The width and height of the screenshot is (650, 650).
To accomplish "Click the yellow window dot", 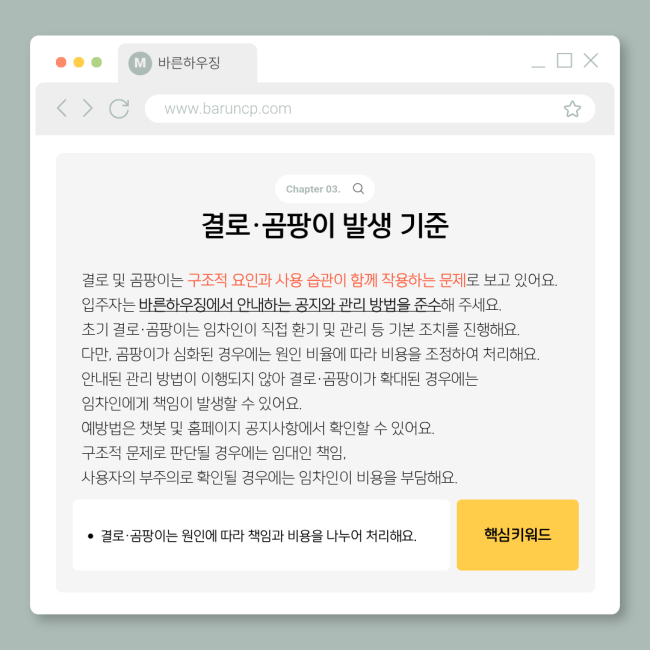I will 79,62.
